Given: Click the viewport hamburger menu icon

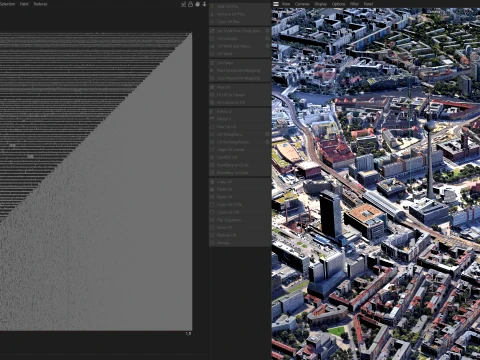Looking at the screenshot, I should point(276,4).
